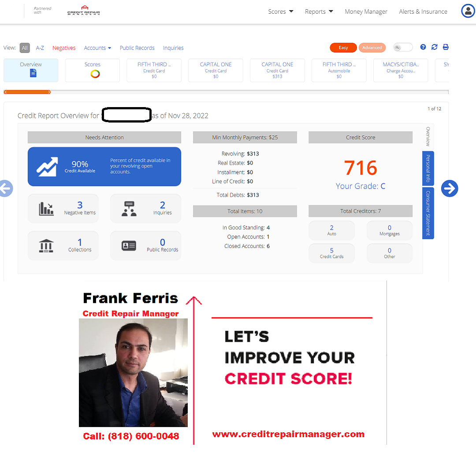Click the search input field

click(403, 47)
